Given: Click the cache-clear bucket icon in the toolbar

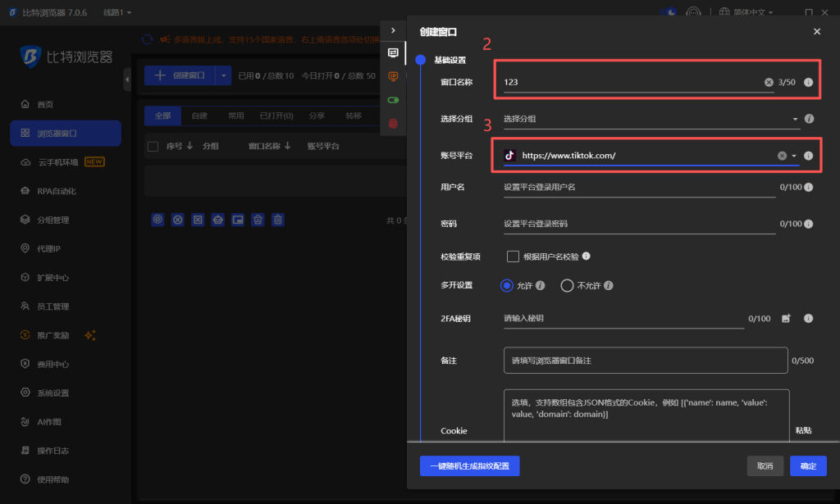Looking at the screenshot, I should [257, 219].
